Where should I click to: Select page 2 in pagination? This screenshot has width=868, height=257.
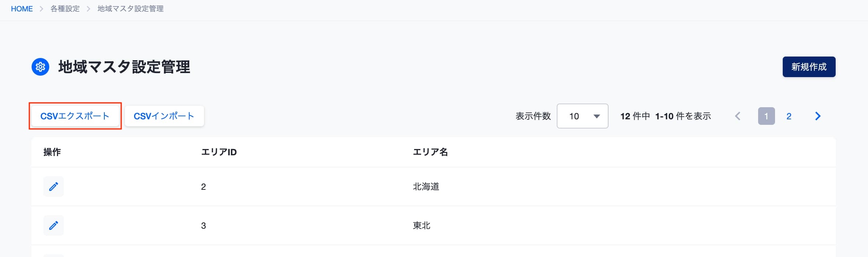pyautogui.click(x=789, y=116)
